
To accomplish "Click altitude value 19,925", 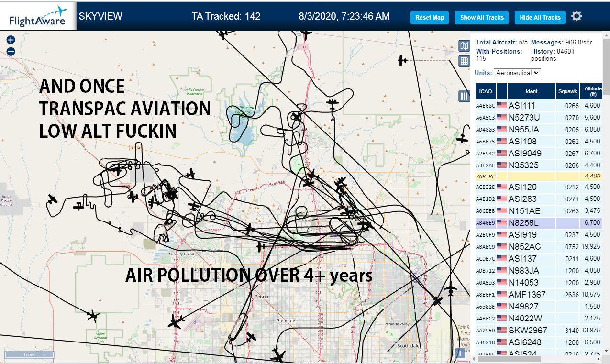I will [x=592, y=247].
